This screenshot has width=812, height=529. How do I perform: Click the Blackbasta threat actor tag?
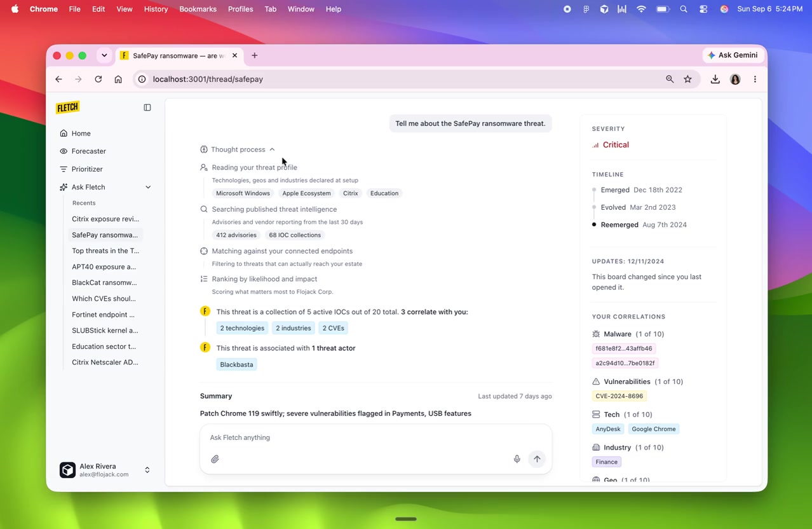pyautogui.click(x=236, y=364)
